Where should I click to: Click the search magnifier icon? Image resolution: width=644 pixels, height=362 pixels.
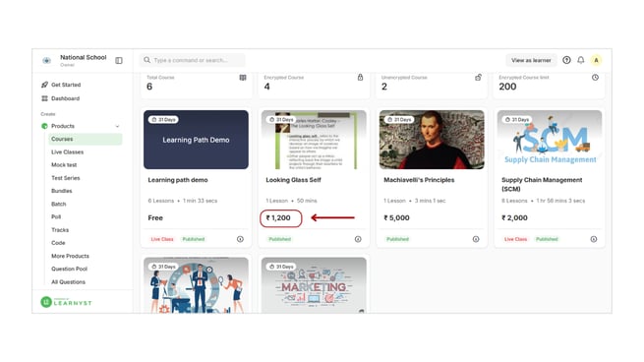click(147, 60)
